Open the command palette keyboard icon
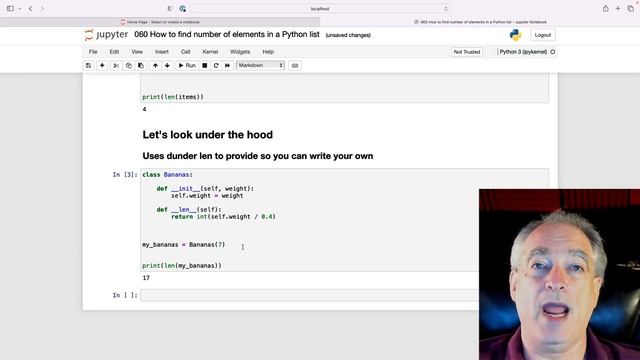Screen dimensions: 640x360 pyautogui.click(x=295, y=65)
